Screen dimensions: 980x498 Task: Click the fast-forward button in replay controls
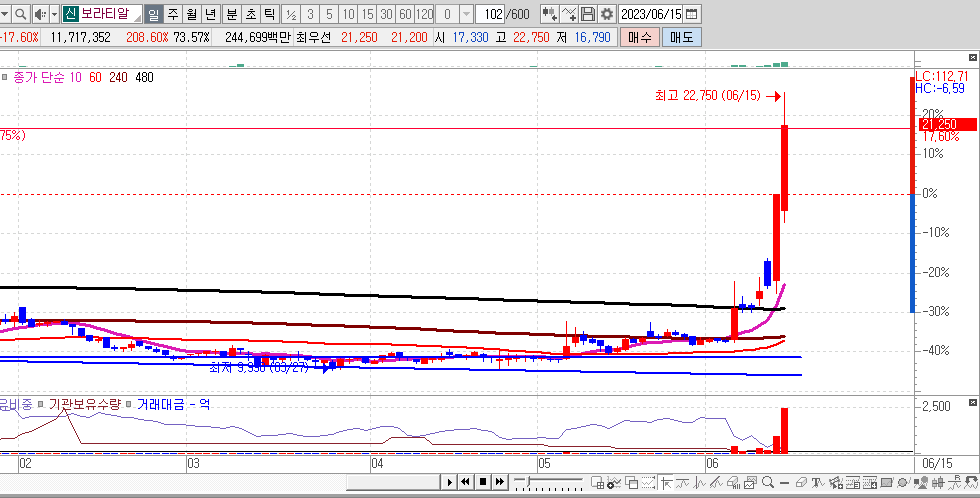click(499, 482)
